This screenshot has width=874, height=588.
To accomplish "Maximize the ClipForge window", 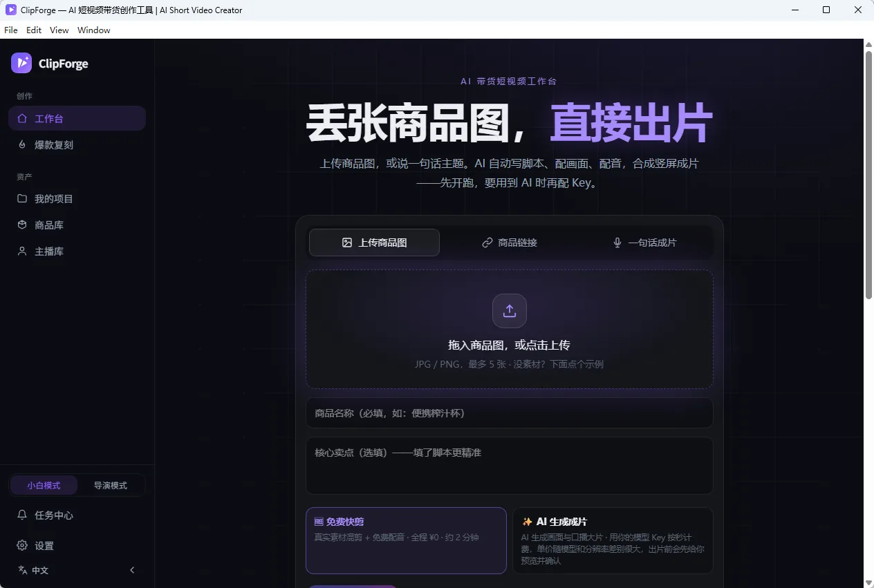I will pyautogui.click(x=826, y=10).
